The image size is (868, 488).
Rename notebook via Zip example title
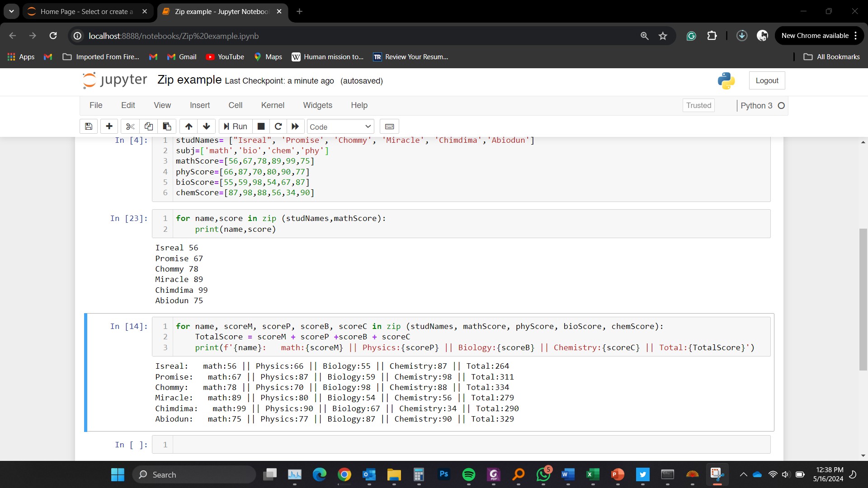click(189, 80)
